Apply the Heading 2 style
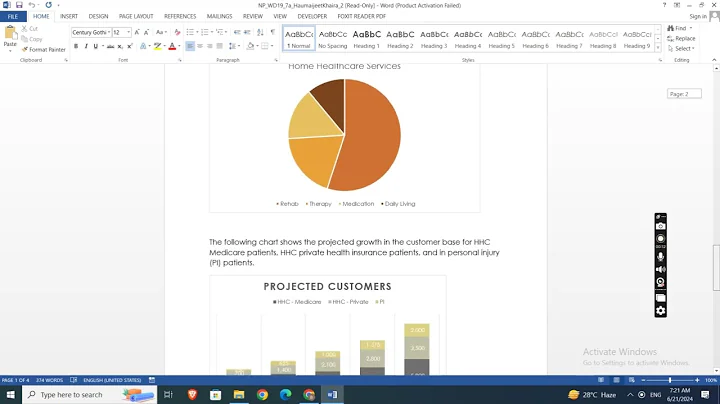This screenshot has height=404, width=720. (x=400, y=39)
